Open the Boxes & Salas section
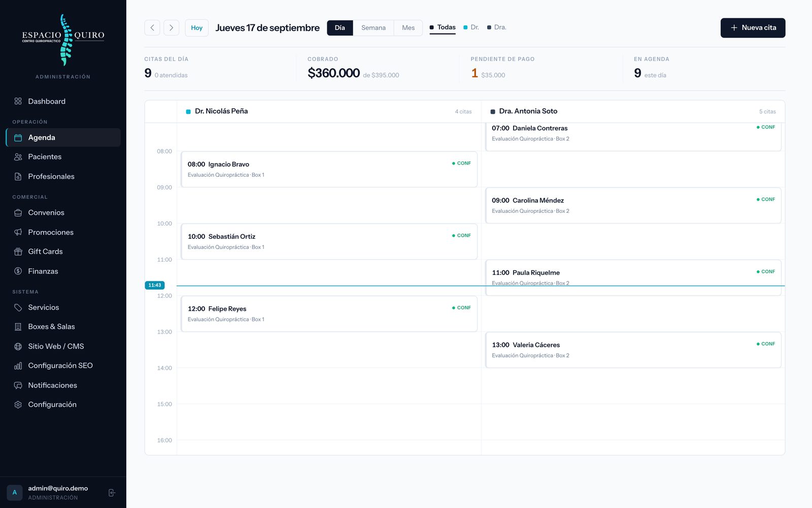The image size is (812, 508). coord(63,327)
